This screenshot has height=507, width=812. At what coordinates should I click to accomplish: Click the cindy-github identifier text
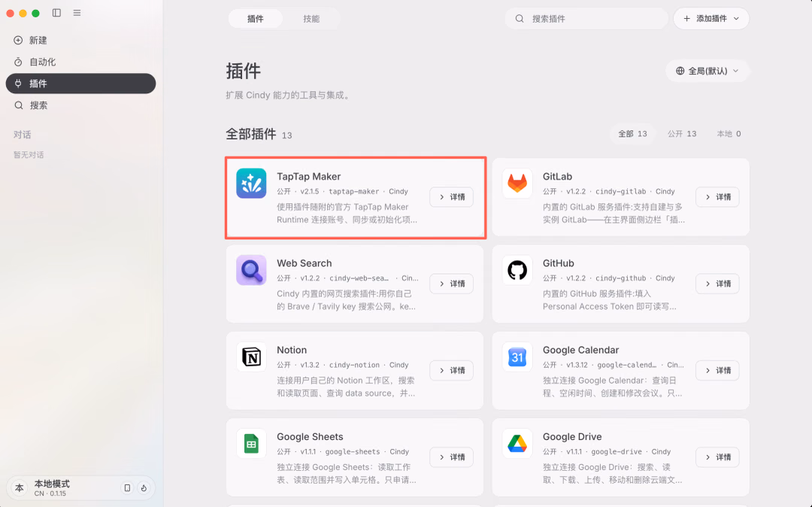coord(620,278)
